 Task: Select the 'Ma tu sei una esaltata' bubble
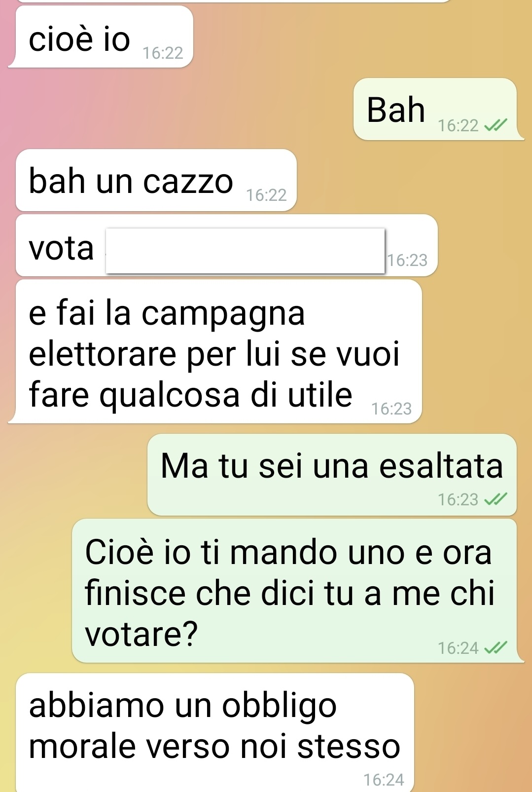[x=332, y=475]
